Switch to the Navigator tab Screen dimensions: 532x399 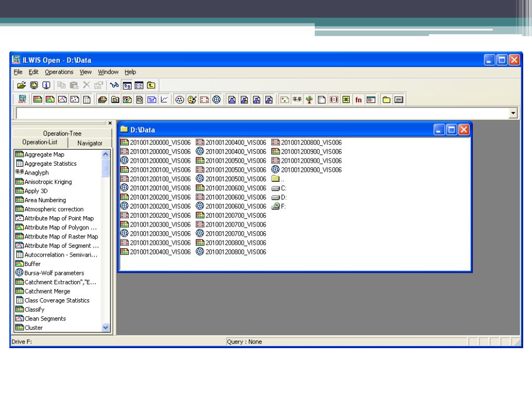[x=89, y=143]
